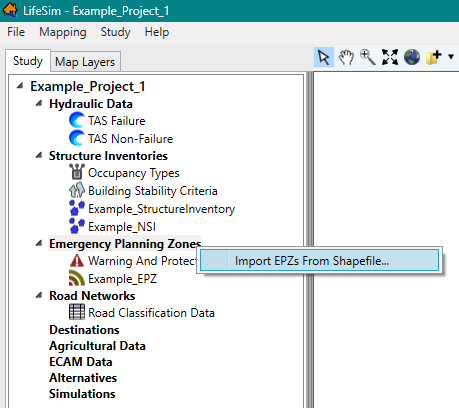
Task: Open the Study menu
Action: pos(115,32)
